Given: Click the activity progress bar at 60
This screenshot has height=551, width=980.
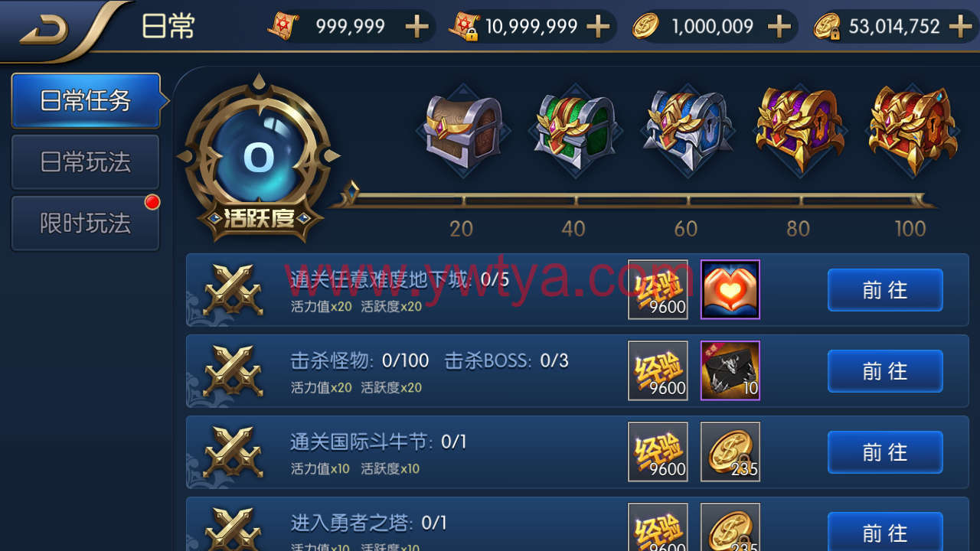Looking at the screenshot, I should click(x=688, y=201).
